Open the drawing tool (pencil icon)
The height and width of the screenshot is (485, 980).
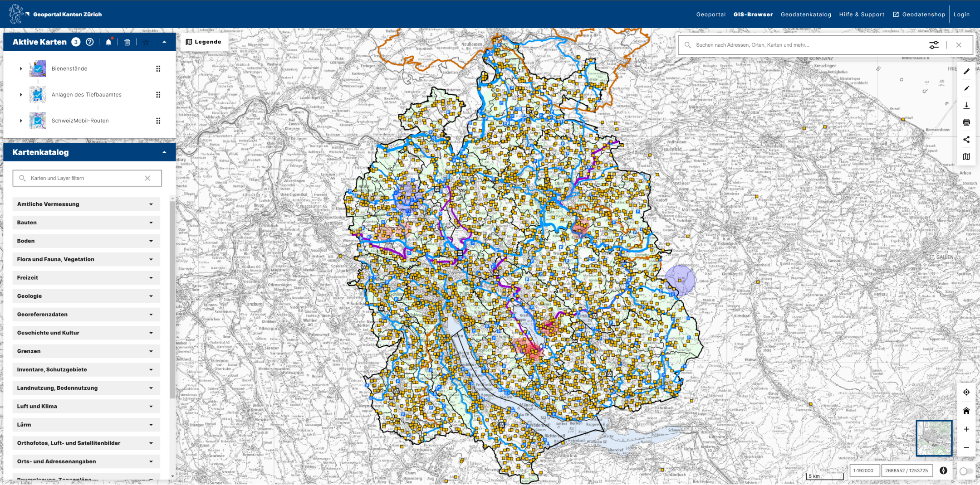966,88
